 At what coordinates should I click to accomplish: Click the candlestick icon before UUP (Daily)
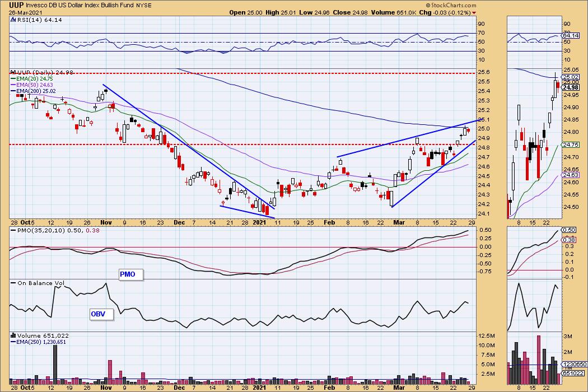coord(13,72)
